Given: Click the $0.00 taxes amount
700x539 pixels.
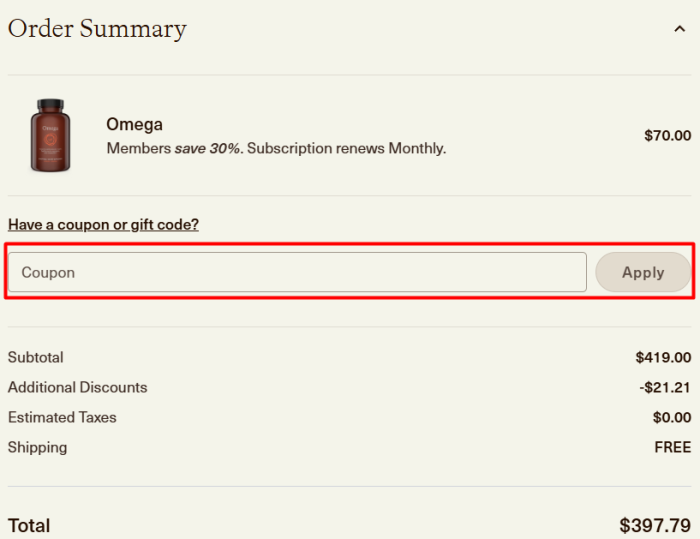Looking at the screenshot, I should (x=671, y=417).
